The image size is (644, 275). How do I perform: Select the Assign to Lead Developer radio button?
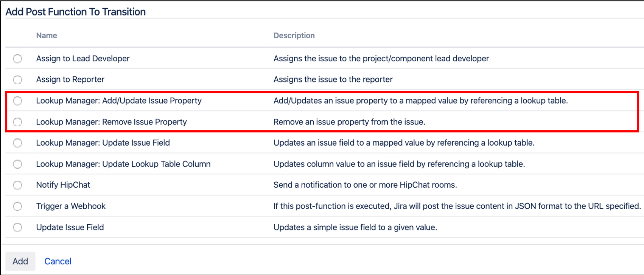17,59
